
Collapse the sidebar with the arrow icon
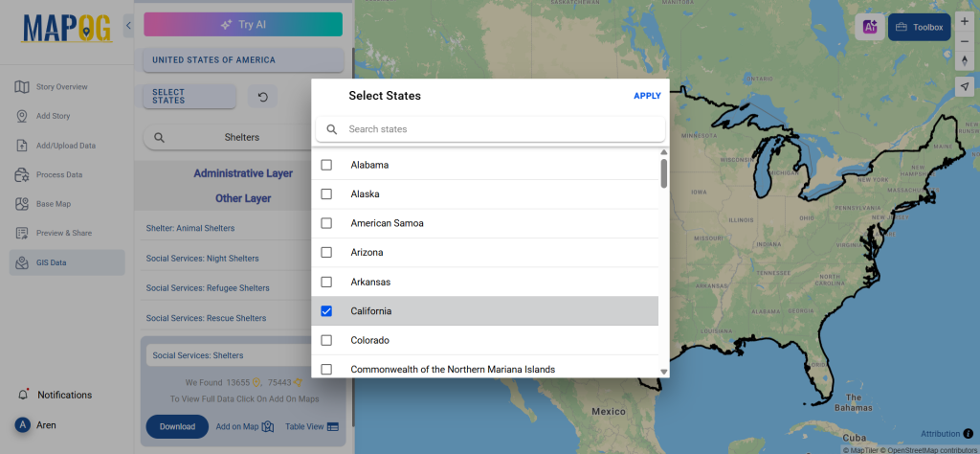(x=128, y=26)
